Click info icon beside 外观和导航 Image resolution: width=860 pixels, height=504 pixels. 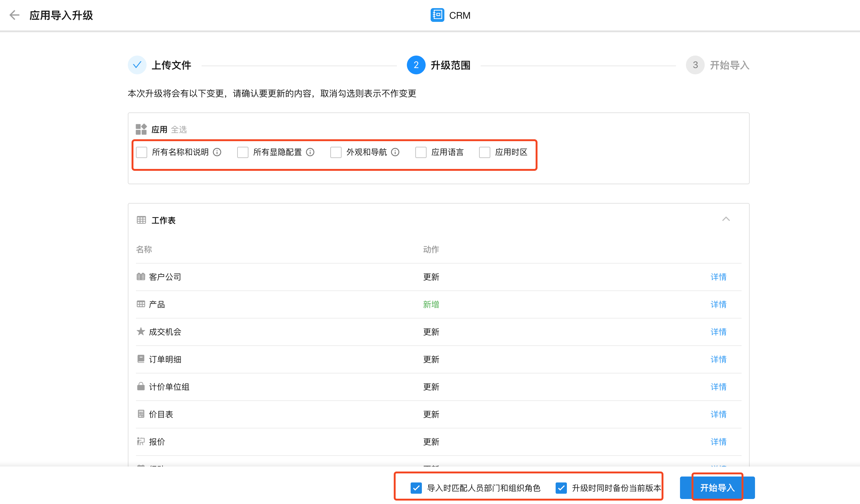click(395, 152)
